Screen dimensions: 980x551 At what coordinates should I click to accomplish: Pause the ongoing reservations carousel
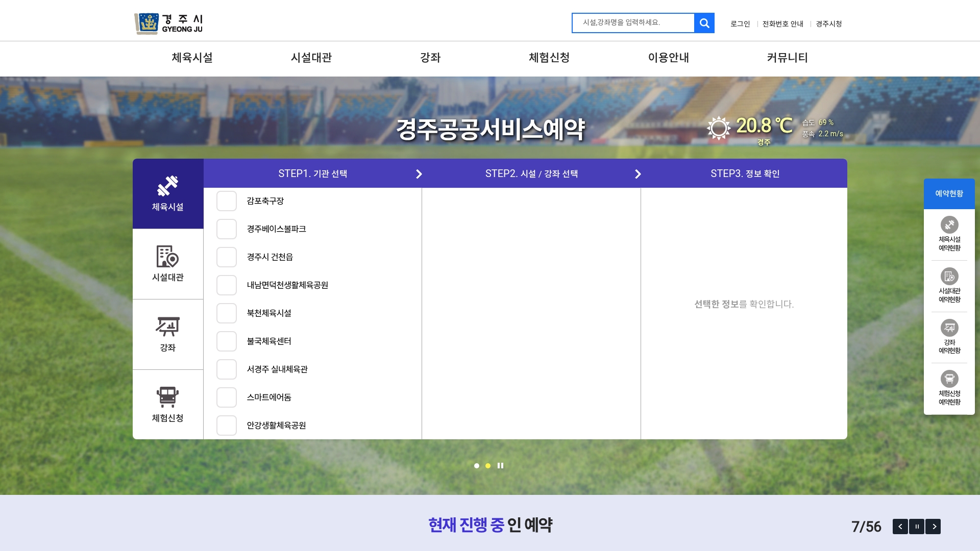pos(917,527)
